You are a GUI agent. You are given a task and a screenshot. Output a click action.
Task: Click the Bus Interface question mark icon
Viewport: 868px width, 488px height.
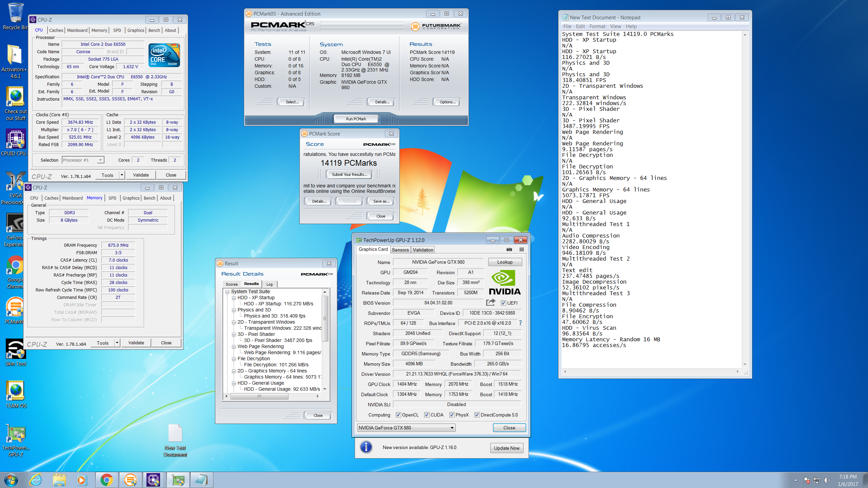click(520, 323)
